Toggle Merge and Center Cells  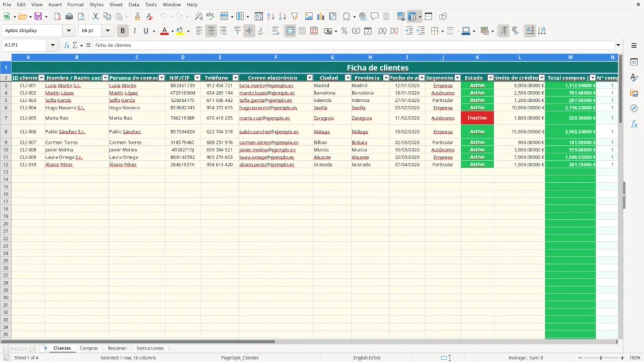[290, 31]
